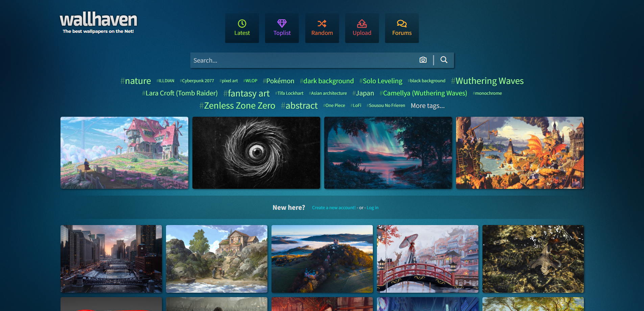Image resolution: width=644 pixels, height=311 pixels.
Task: Open the Toplist diamond icon
Action: 282,23
